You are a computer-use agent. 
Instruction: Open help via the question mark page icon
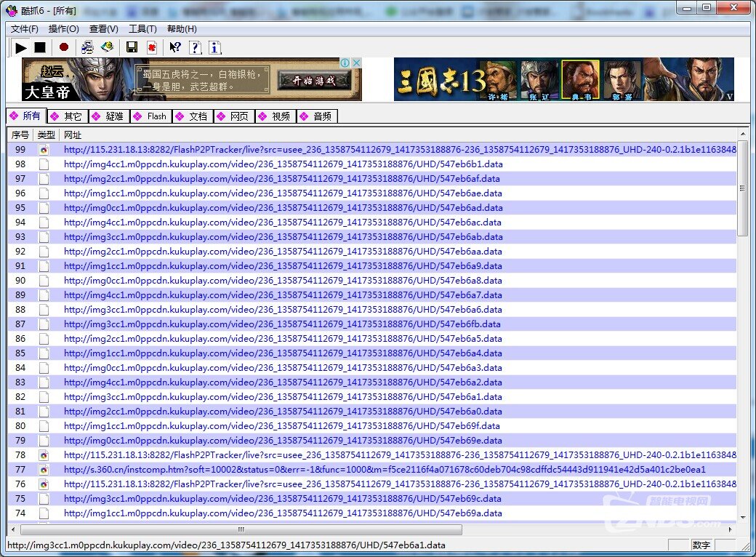(x=196, y=47)
